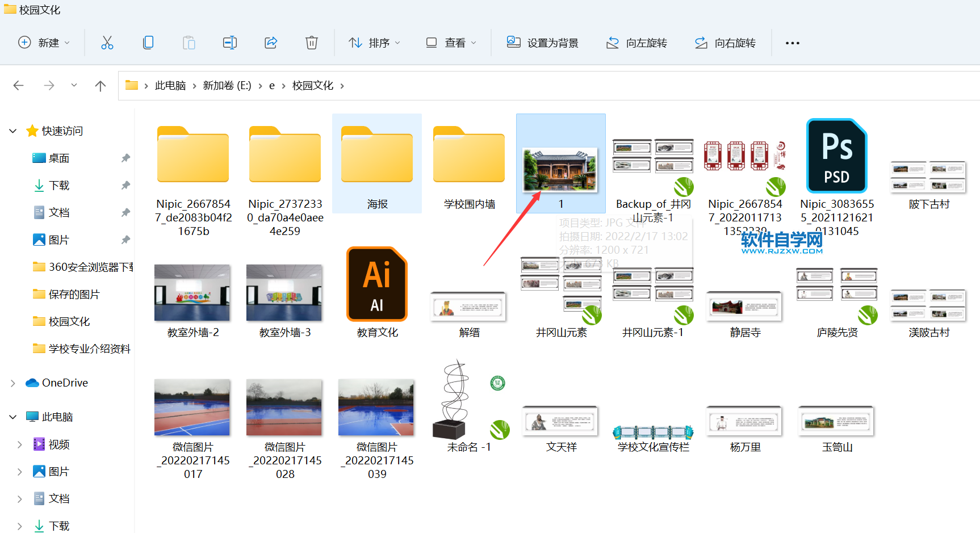The height and width of the screenshot is (533, 980).
Task: Open the 新建 (New) dropdown button
Action: pos(44,43)
